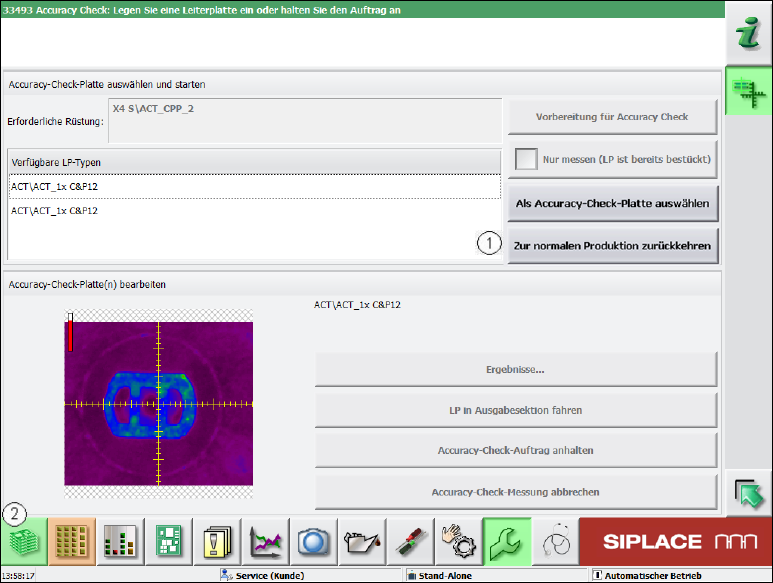773x583 pixels.
Task: Click Zur normalen Produktion zurückkehren button
Action: click(613, 246)
